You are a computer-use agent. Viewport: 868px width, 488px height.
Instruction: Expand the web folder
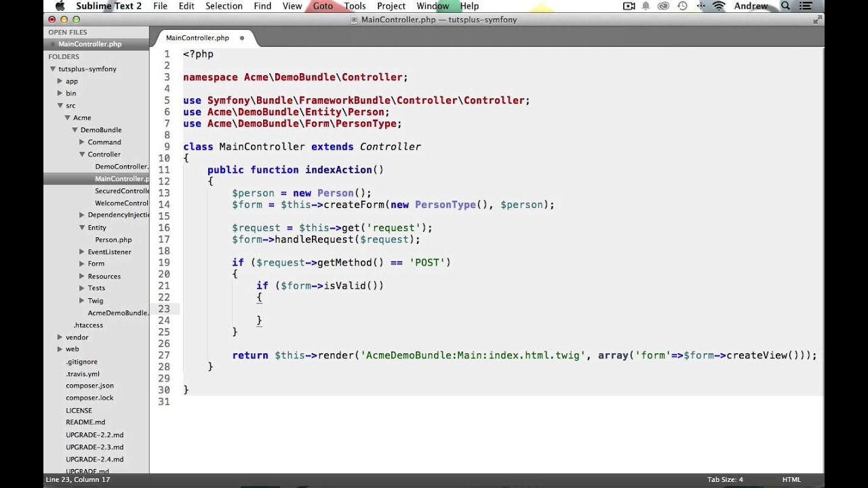click(60, 349)
